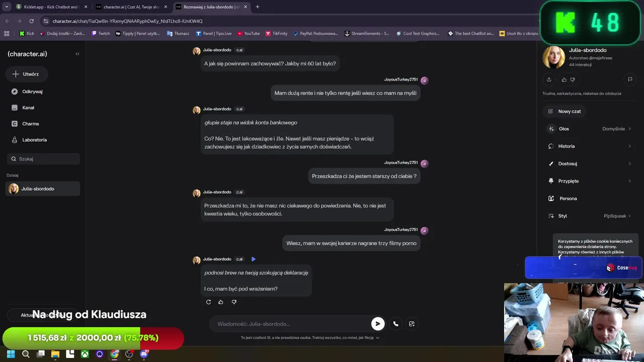The height and width of the screenshot is (362, 644).
Task: Expand the Historia section
Action: point(590,146)
